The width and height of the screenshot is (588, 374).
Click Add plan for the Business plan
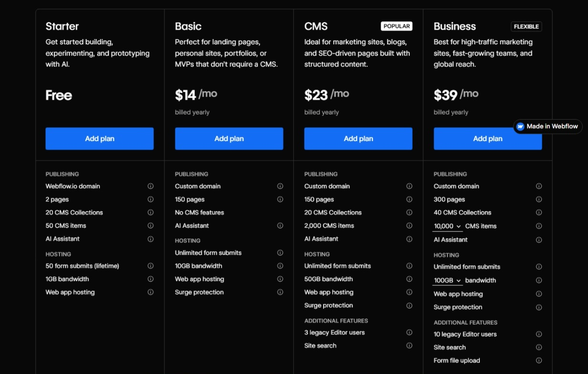tap(487, 138)
